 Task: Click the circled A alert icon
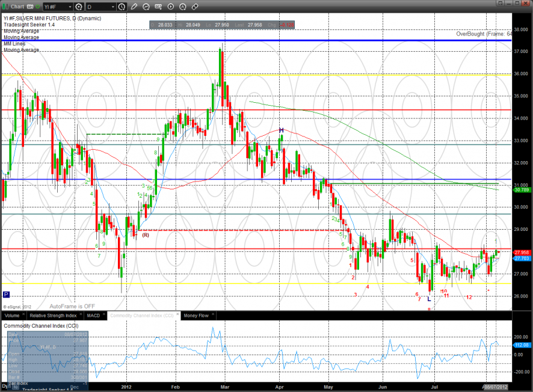(x=182, y=7)
